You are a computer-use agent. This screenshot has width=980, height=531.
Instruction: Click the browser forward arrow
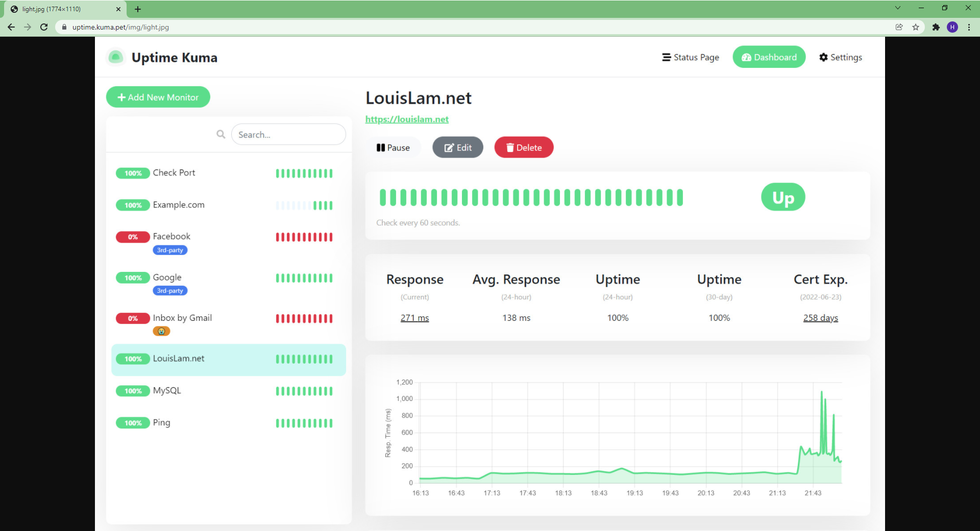[28, 27]
